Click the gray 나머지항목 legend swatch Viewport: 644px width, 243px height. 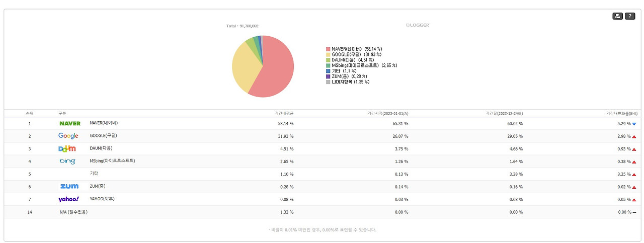pyautogui.click(x=328, y=82)
